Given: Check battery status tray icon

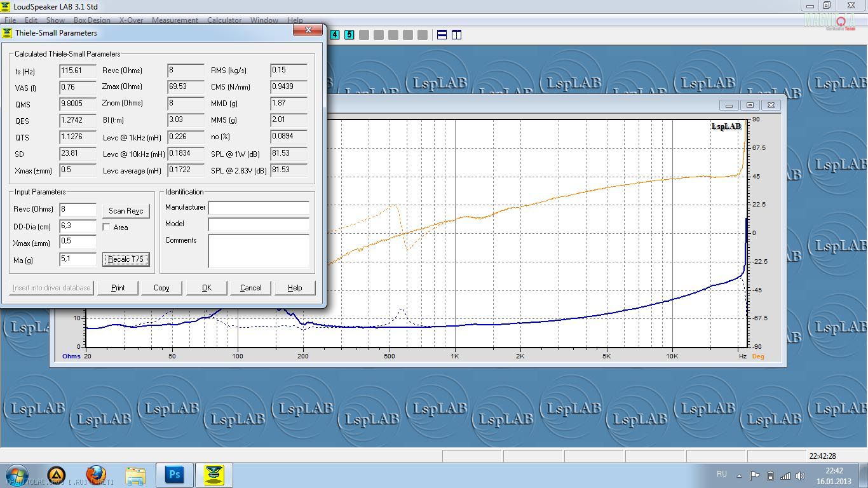Looking at the screenshot, I should pos(770,475).
